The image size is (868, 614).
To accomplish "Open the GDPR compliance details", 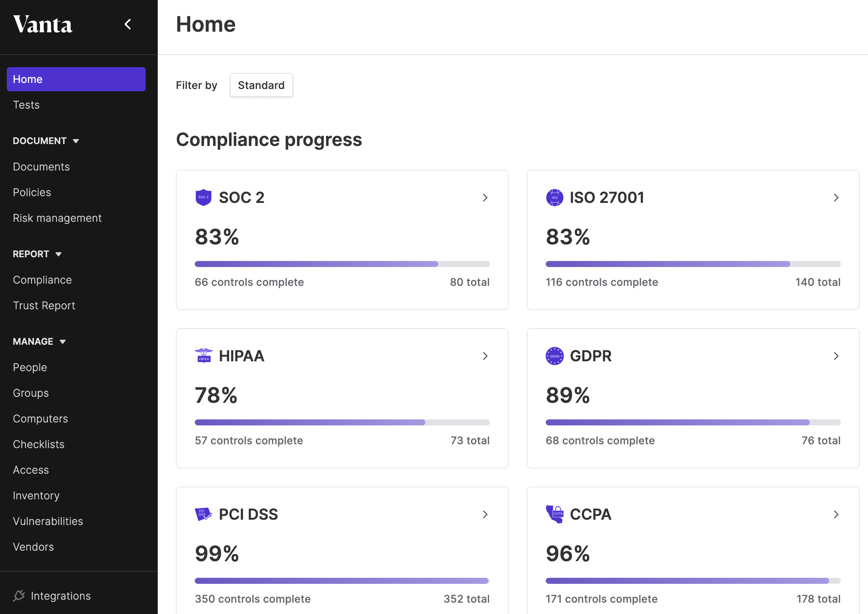I will coord(836,356).
